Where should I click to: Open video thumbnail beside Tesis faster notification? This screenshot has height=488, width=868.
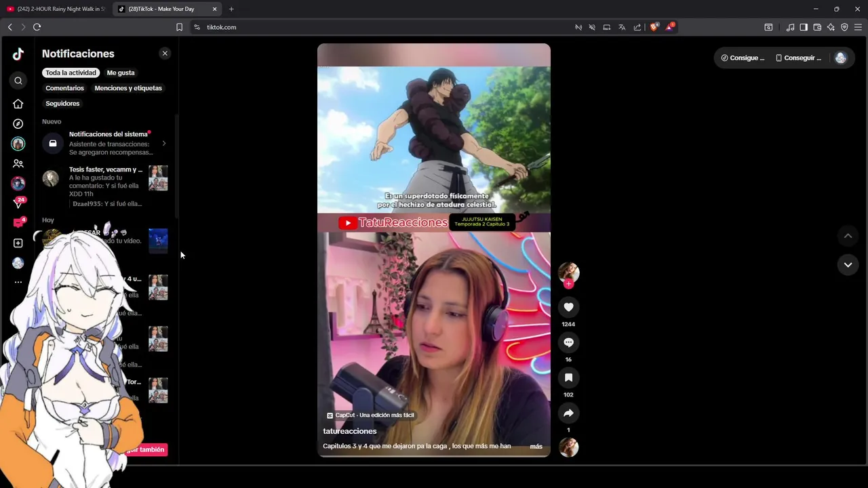(x=158, y=178)
